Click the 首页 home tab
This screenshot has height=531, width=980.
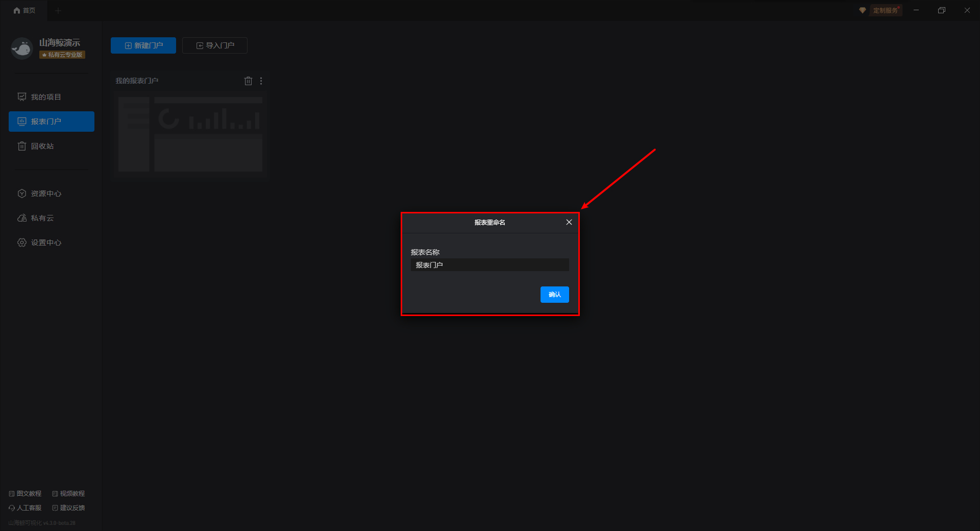[24, 10]
